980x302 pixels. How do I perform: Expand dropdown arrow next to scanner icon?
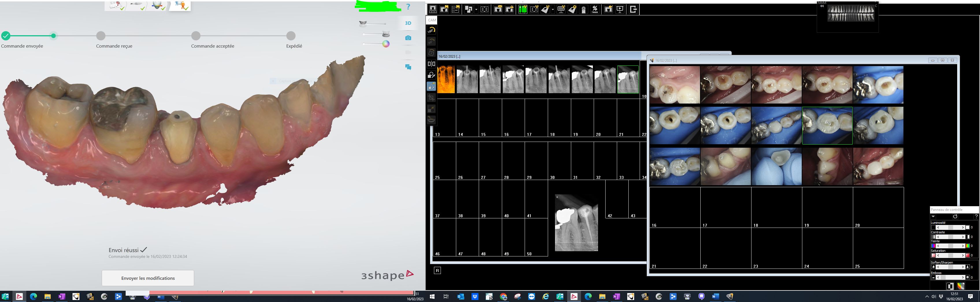coord(553,10)
